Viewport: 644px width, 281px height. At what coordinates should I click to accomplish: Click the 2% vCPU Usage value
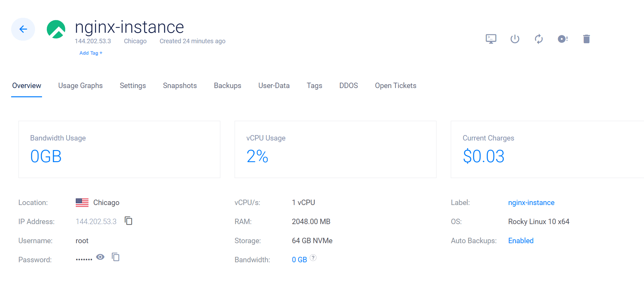[258, 156]
